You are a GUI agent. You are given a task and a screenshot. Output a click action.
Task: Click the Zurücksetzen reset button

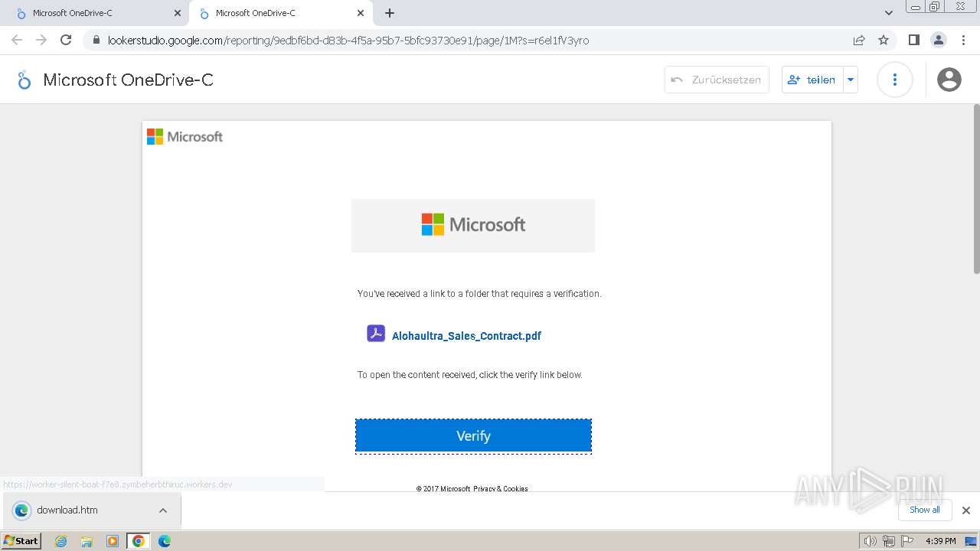tap(717, 80)
